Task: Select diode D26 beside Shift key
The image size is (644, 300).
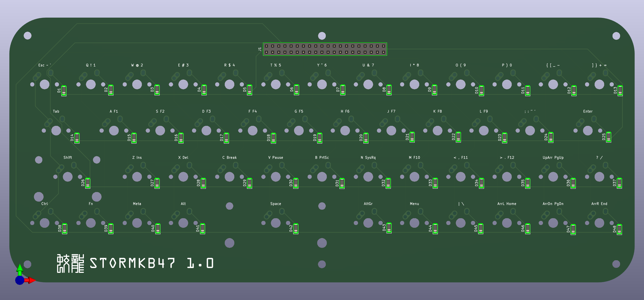Action: click(88, 183)
